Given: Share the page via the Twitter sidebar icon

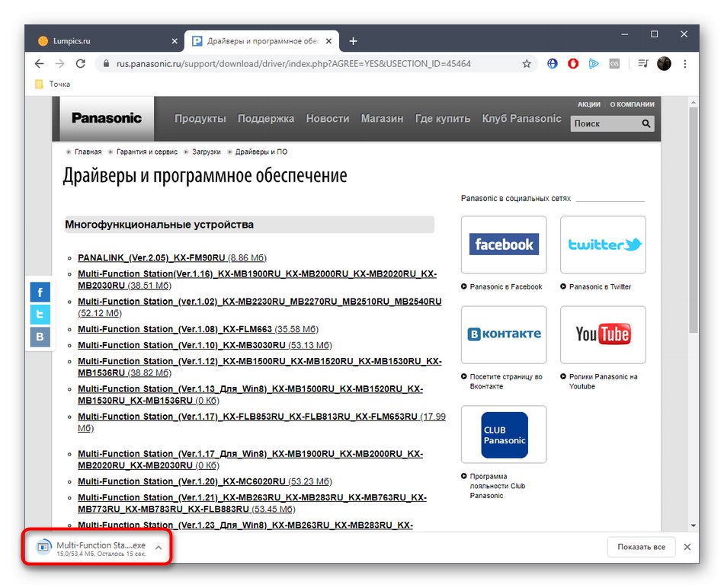Looking at the screenshot, I should tap(40, 315).
